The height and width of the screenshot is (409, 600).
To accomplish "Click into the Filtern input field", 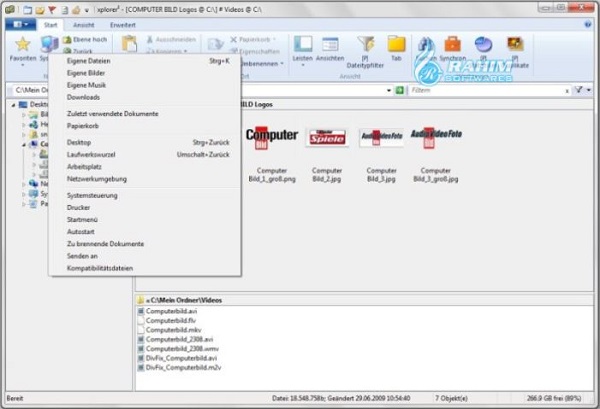I will [486, 90].
